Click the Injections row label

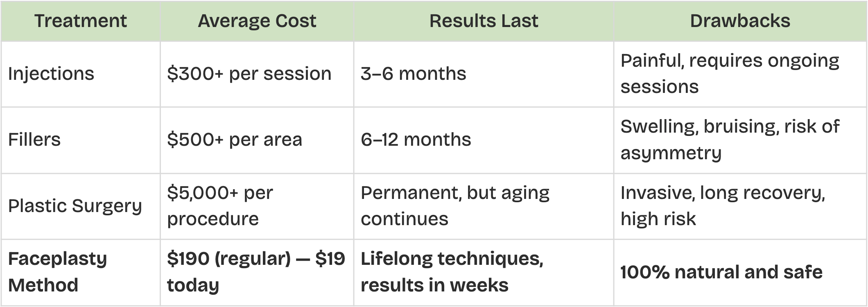pos(51,74)
